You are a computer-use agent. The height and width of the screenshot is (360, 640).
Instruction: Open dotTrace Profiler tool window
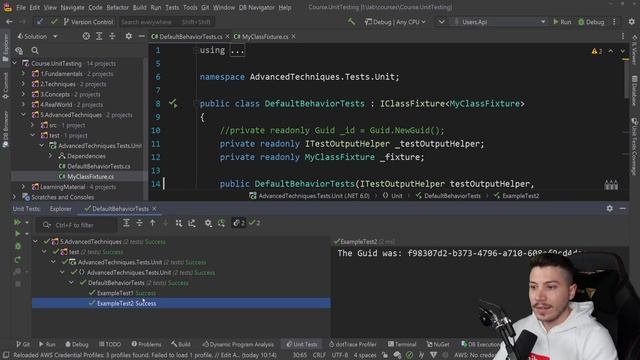click(353, 344)
